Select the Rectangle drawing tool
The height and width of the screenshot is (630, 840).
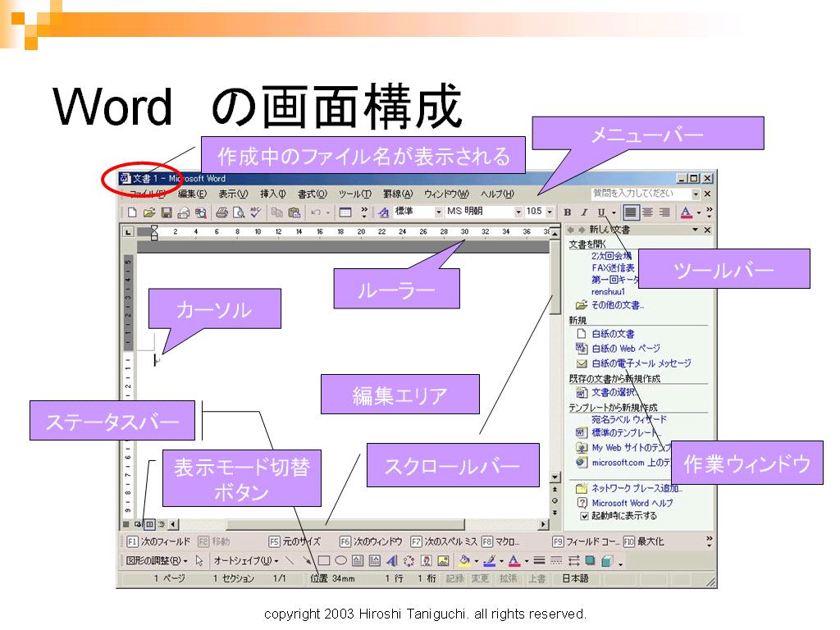click(x=323, y=560)
